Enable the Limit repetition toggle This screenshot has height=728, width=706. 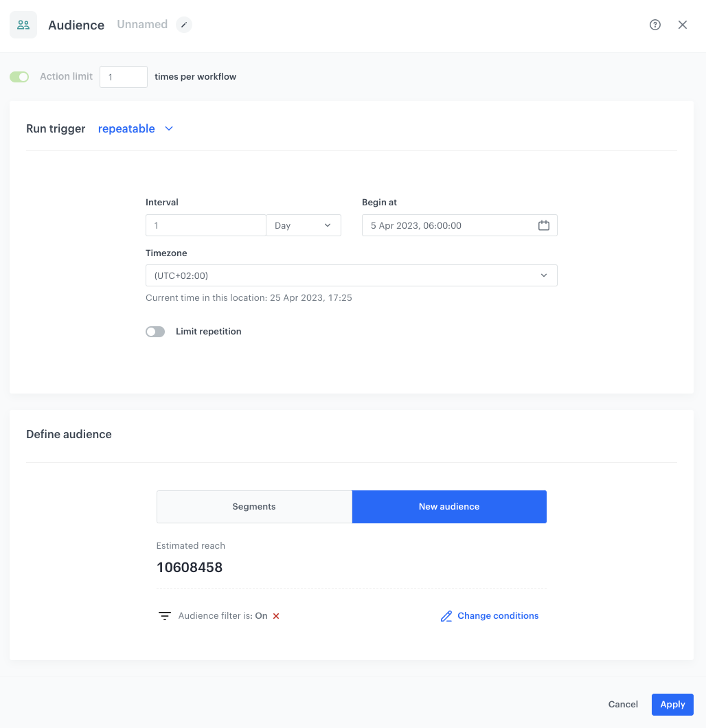[155, 332]
